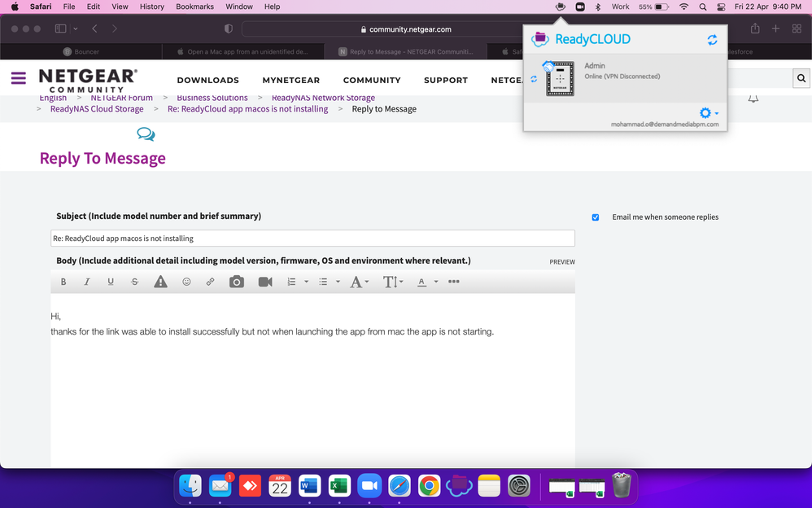Insert a video into the reply
Image resolution: width=812 pixels, height=508 pixels.
265,282
